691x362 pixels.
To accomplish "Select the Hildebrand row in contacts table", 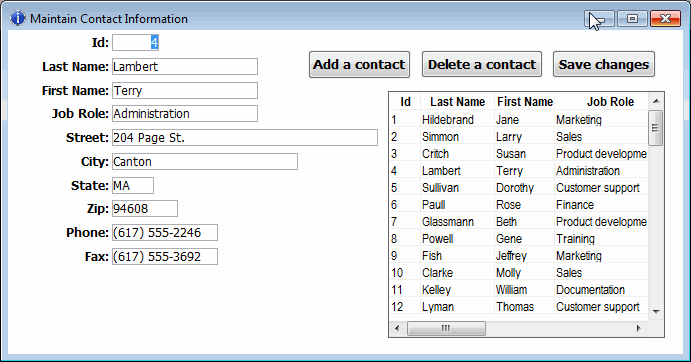I will click(x=519, y=119).
